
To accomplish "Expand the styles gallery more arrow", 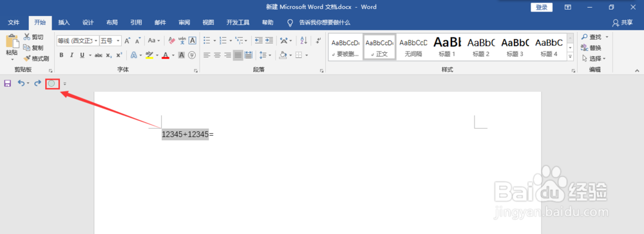I will pos(570,57).
